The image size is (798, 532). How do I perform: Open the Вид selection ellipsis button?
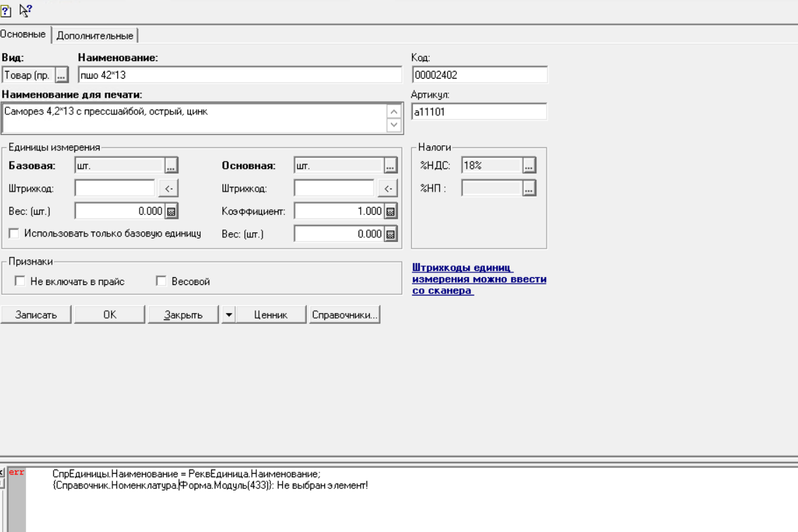[x=61, y=75]
